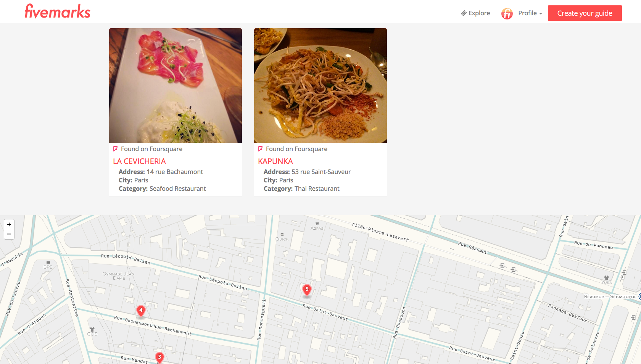Image resolution: width=641 pixels, height=364 pixels.
Task: Select map marker number 5
Action: click(x=307, y=290)
